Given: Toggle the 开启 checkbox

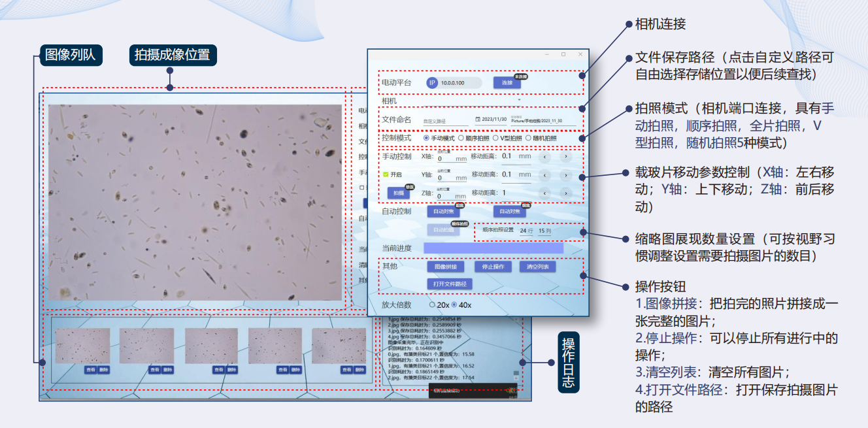Looking at the screenshot, I should pos(386,174).
